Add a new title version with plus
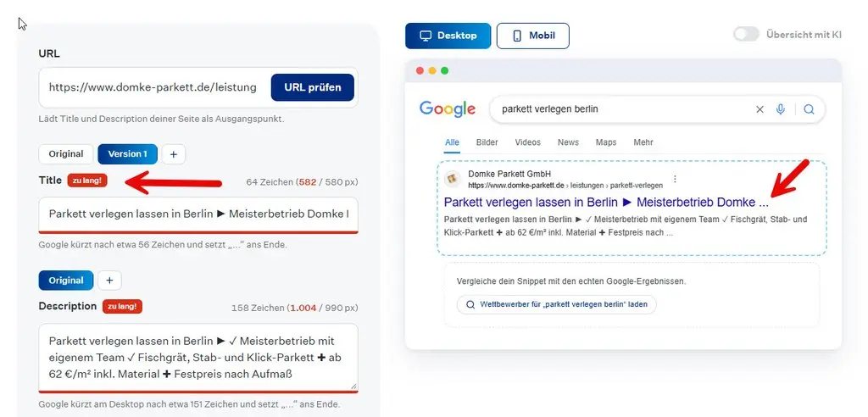Viewport: 868px width, 417px height. 173,154
